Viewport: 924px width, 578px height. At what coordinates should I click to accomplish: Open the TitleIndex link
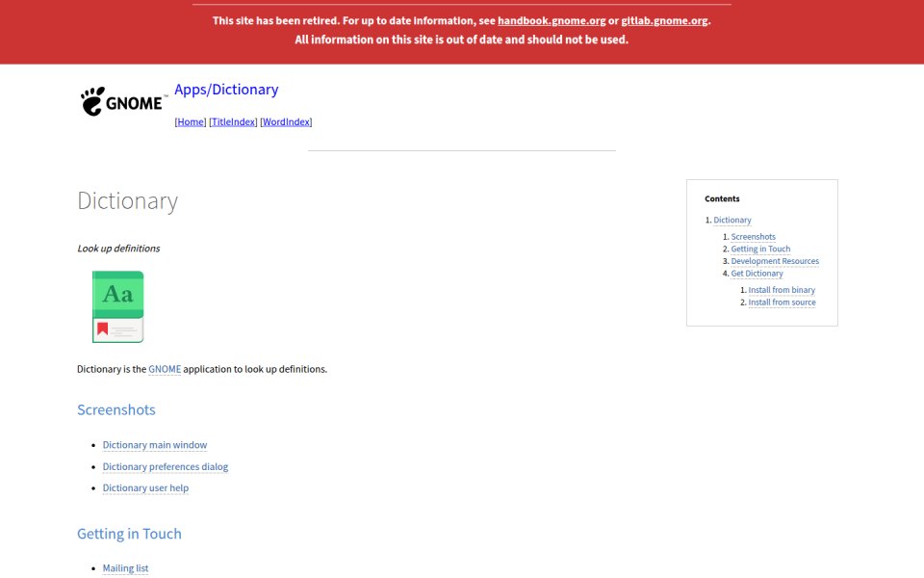[233, 121]
